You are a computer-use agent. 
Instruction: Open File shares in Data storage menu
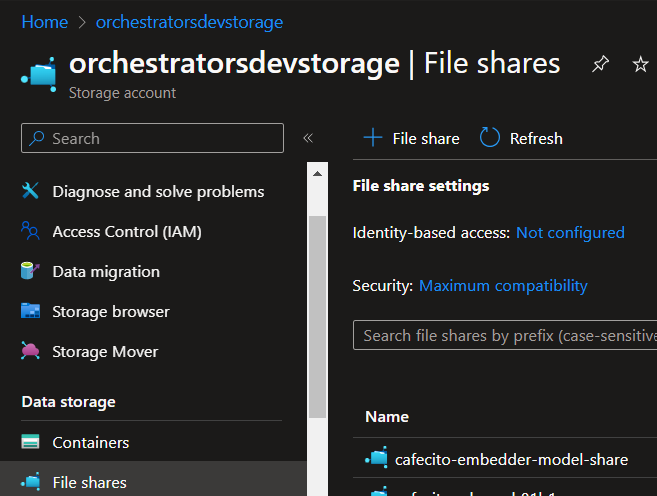pyautogui.click(x=89, y=482)
